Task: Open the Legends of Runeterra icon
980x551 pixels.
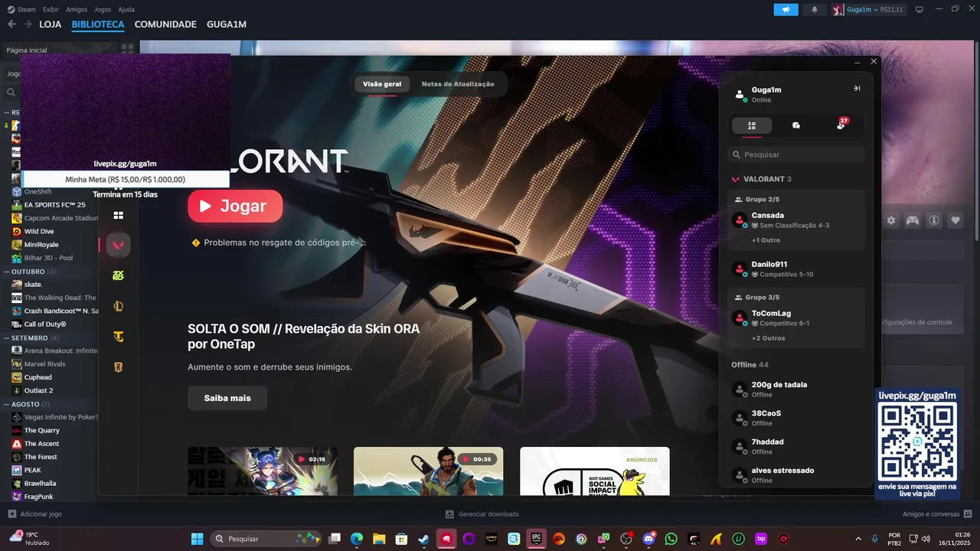Action: (119, 367)
